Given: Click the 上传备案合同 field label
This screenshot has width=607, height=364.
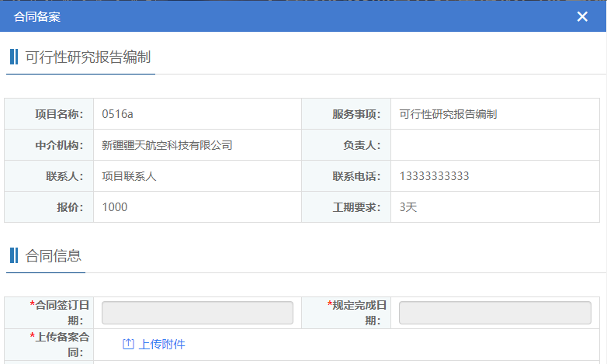Looking at the screenshot, I should pos(60,345).
